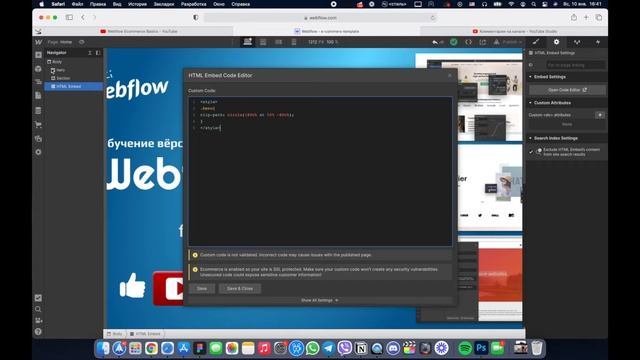Open the Search icon in left sidebar
The image size is (640, 360).
[38, 309]
